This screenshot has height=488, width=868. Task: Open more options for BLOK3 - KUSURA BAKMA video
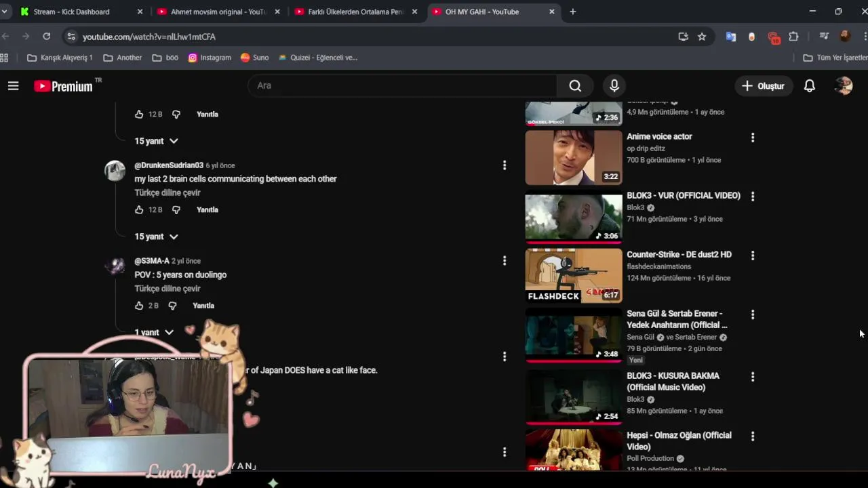pos(752,377)
